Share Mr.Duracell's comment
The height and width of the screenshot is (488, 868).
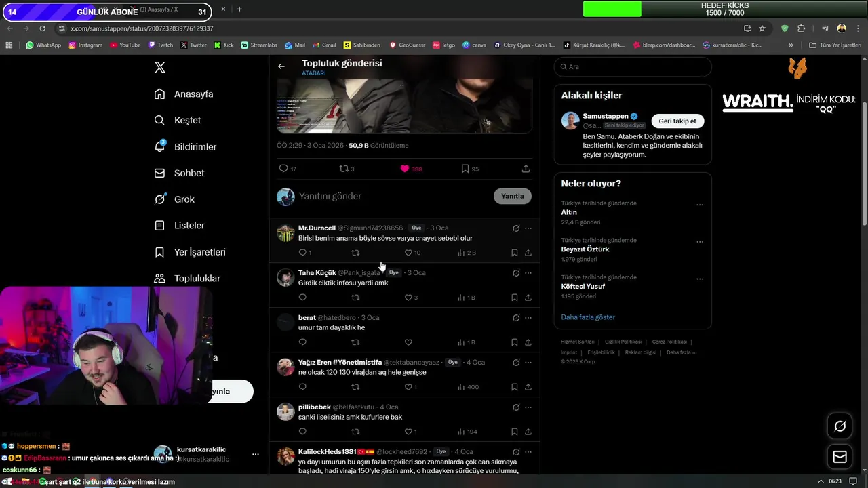coord(528,253)
